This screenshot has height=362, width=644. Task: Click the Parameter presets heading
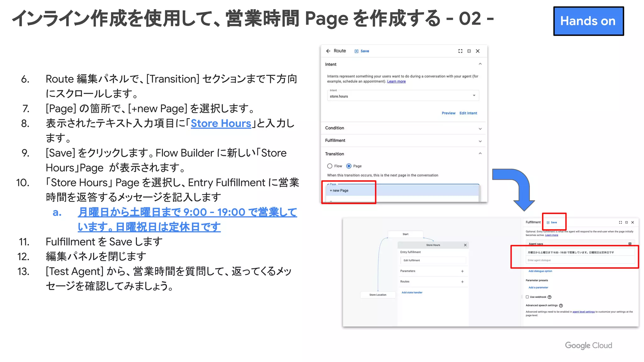pyautogui.click(x=537, y=280)
